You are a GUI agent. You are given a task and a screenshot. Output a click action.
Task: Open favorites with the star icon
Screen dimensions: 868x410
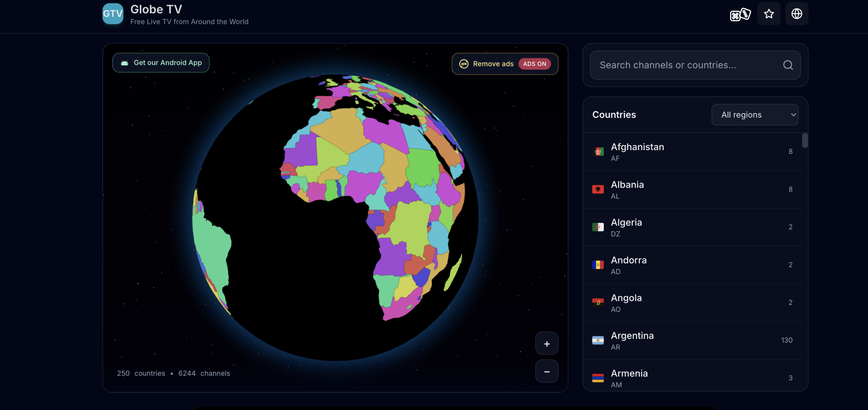point(769,14)
